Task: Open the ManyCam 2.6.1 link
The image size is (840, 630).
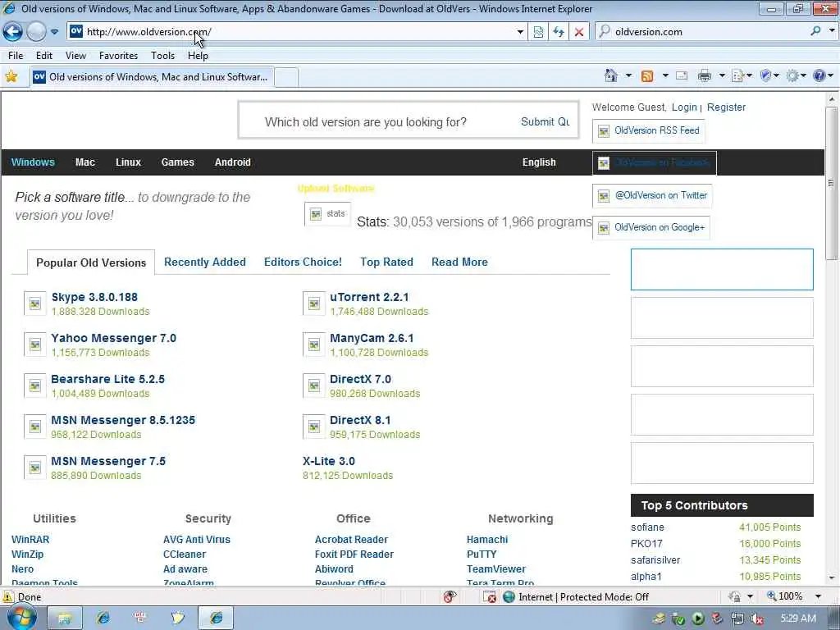Action: 372,339
